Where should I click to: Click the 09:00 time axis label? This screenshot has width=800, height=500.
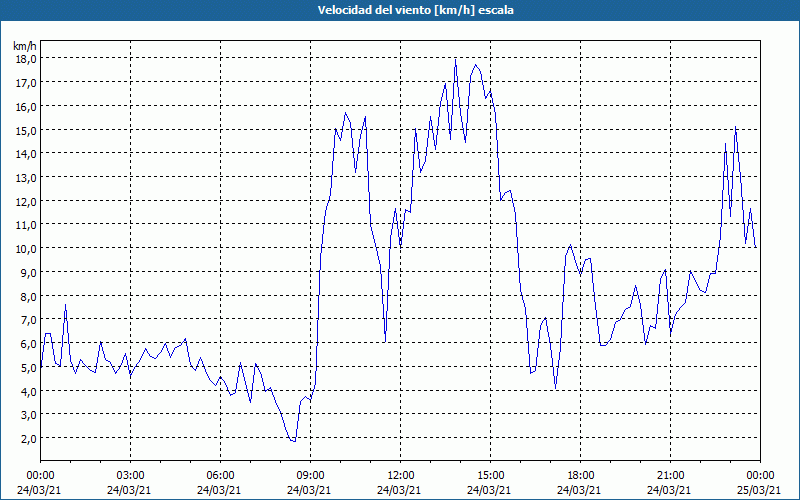(310, 476)
